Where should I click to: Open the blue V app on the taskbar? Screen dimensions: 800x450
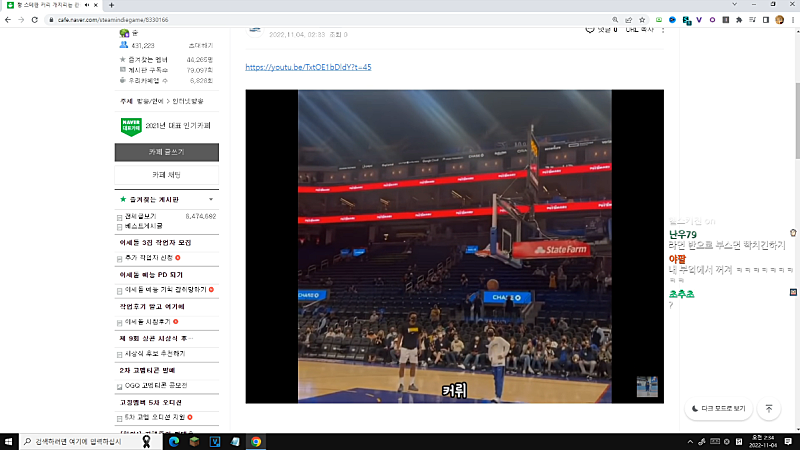pos(215,442)
